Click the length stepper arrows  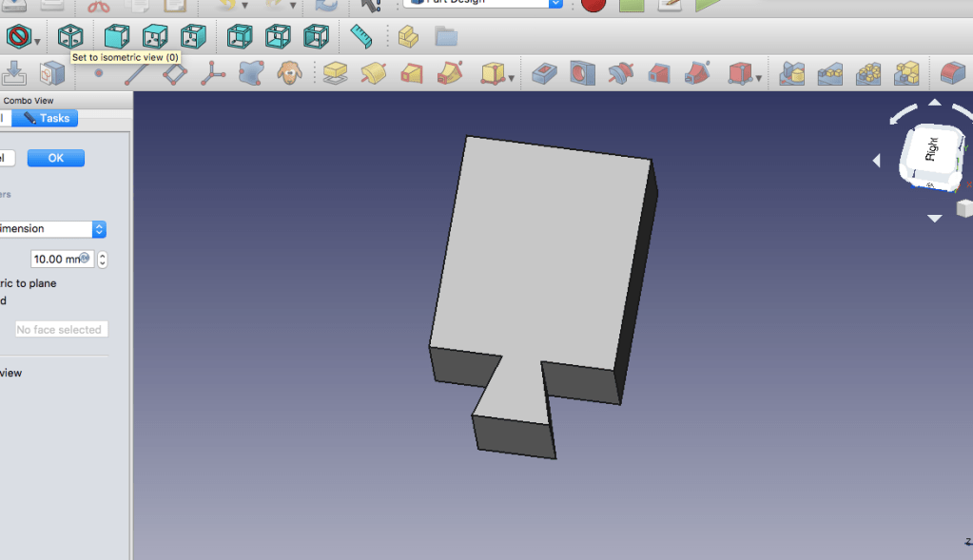[x=102, y=259]
